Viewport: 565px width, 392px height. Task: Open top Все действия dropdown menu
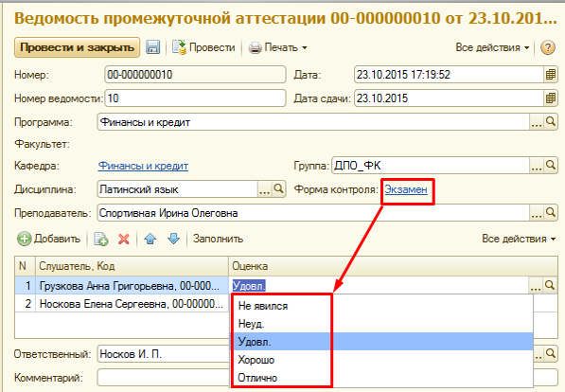point(492,47)
